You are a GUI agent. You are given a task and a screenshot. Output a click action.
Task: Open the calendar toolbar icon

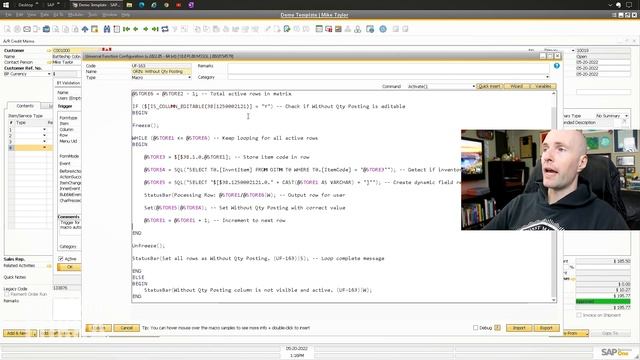(x=319, y=29)
